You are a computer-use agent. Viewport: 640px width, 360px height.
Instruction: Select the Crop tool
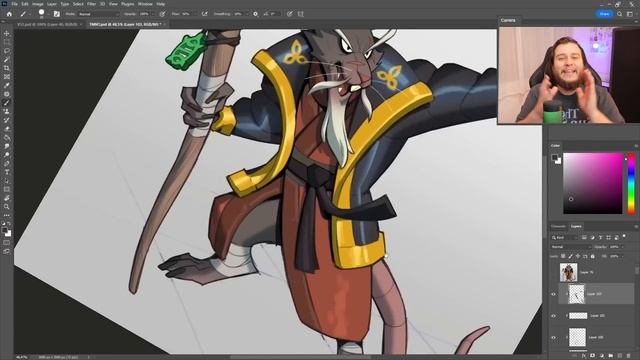point(7,68)
